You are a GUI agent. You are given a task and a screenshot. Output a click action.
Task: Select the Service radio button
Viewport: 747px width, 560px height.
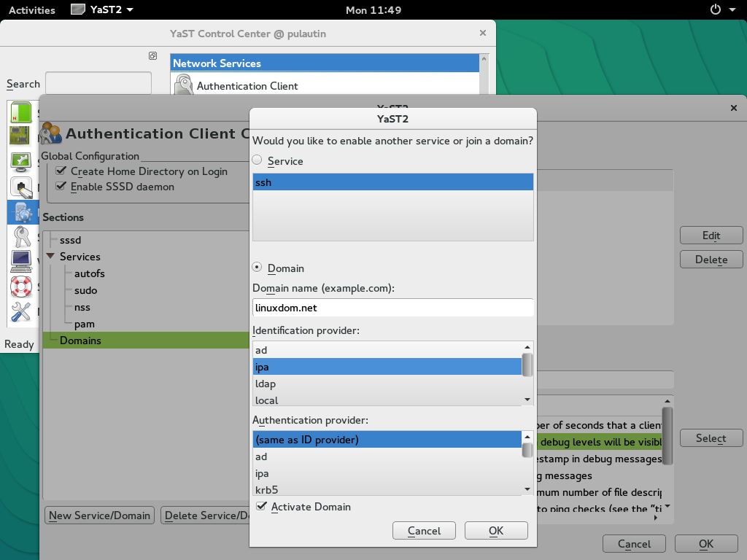(x=256, y=160)
